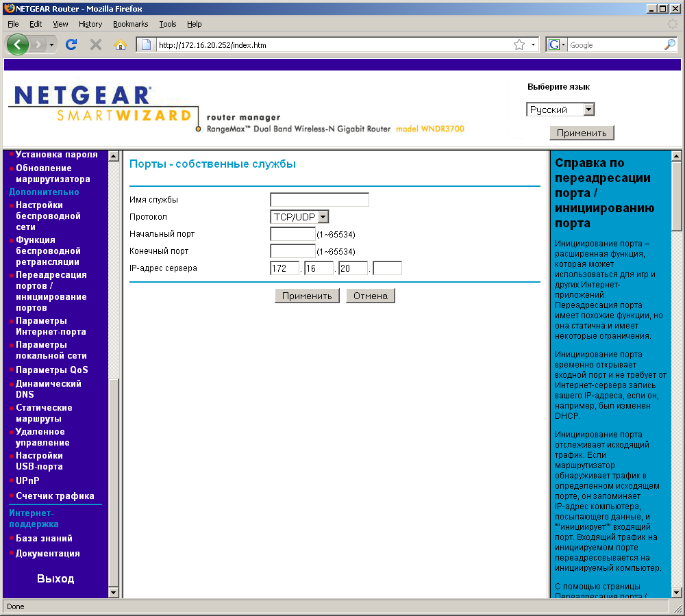Screen dimensions: 685x616
Task: Open the Tools menu
Action: [x=168, y=24]
